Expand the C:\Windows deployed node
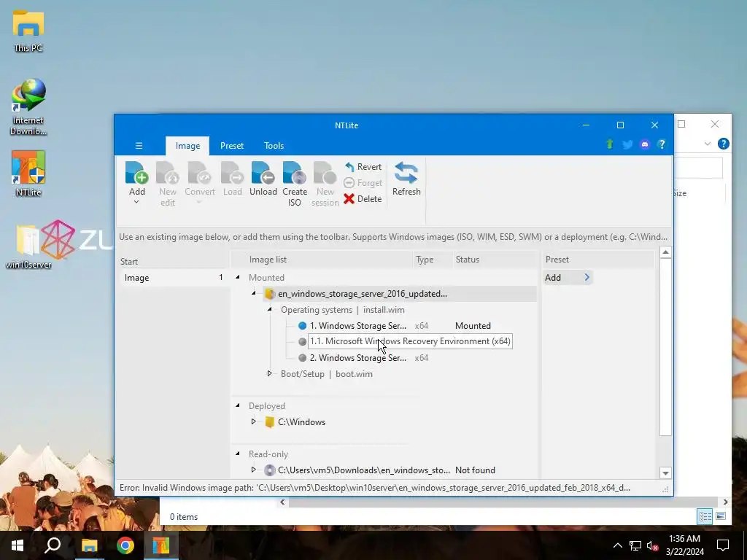747x560 pixels. tap(253, 422)
